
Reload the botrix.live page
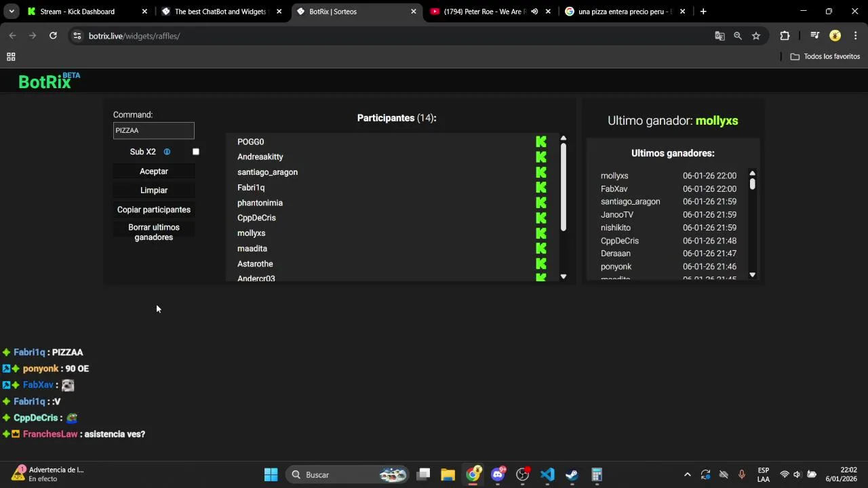click(x=53, y=36)
